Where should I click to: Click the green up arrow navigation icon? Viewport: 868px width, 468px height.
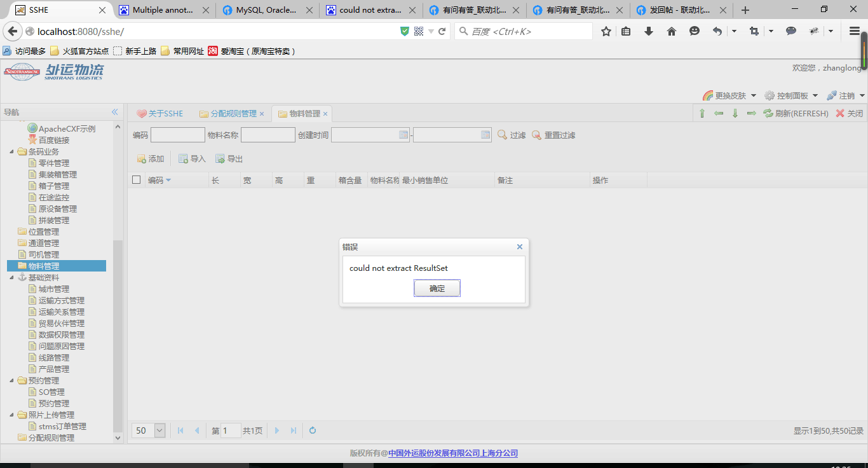(x=702, y=113)
